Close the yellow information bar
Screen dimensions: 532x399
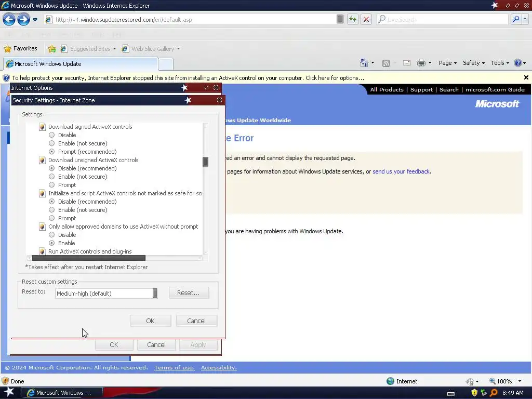tap(526, 78)
